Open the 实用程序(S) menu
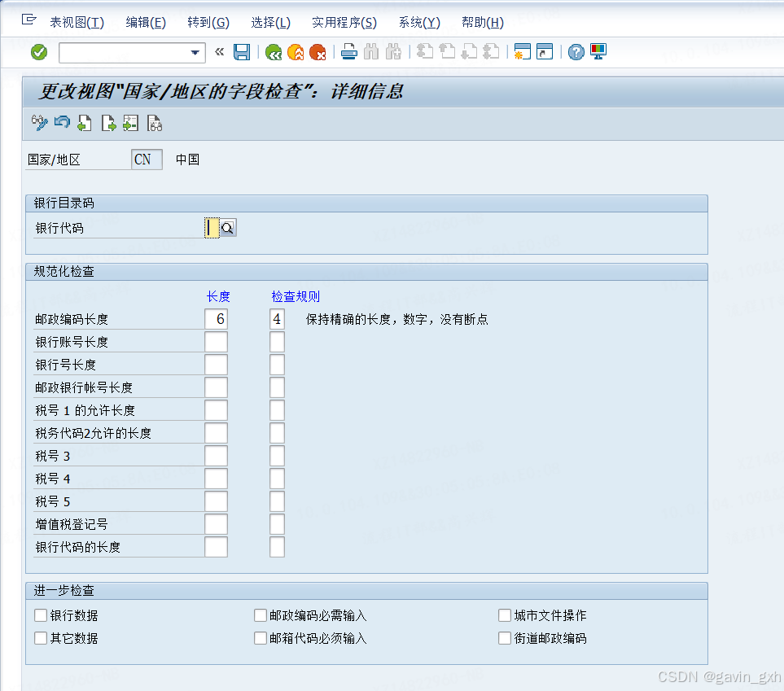Image resolution: width=784 pixels, height=691 pixels. 344,22
